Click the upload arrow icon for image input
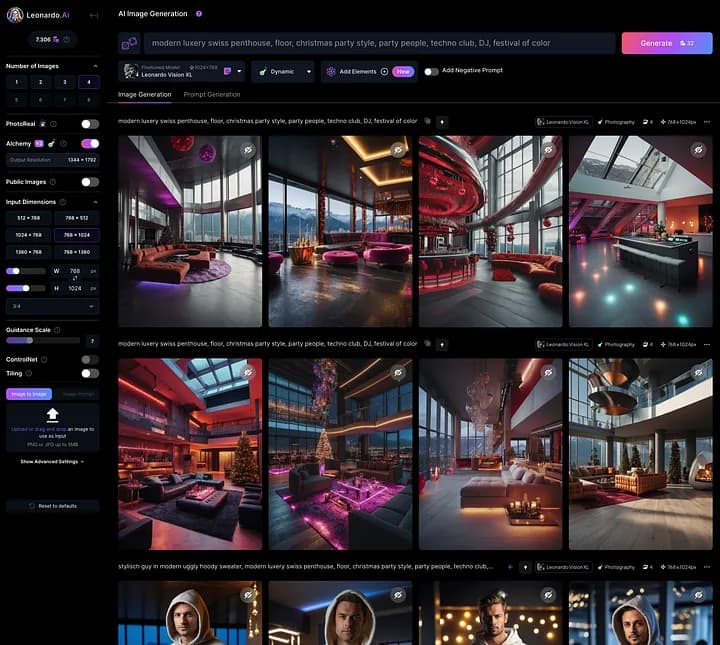720x645 pixels. click(53, 414)
